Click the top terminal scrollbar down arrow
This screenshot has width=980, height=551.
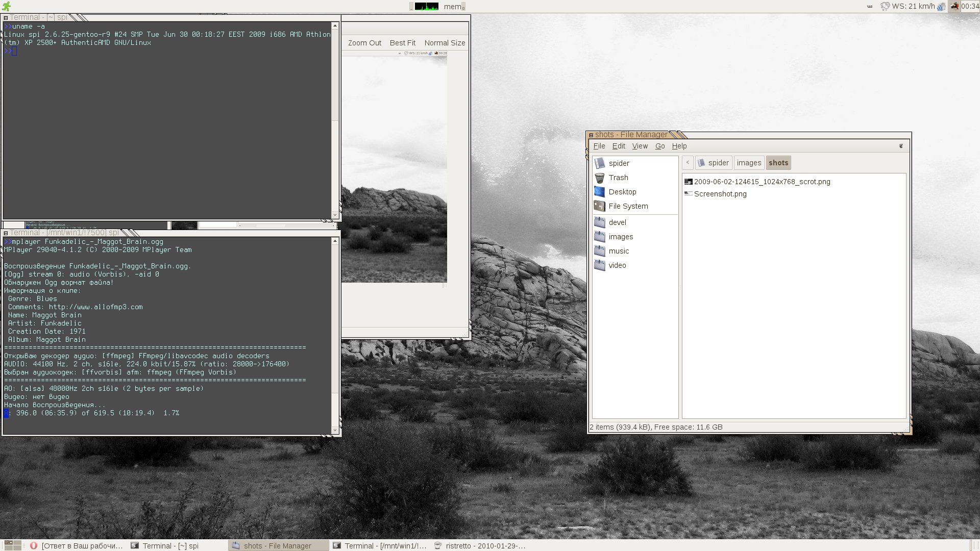(x=335, y=215)
